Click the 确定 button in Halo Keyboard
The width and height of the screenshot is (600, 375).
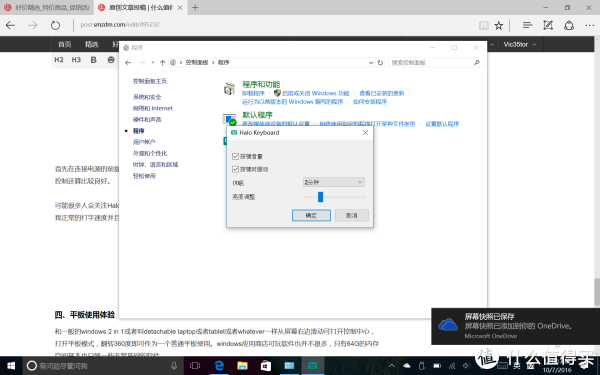[311, 215]
